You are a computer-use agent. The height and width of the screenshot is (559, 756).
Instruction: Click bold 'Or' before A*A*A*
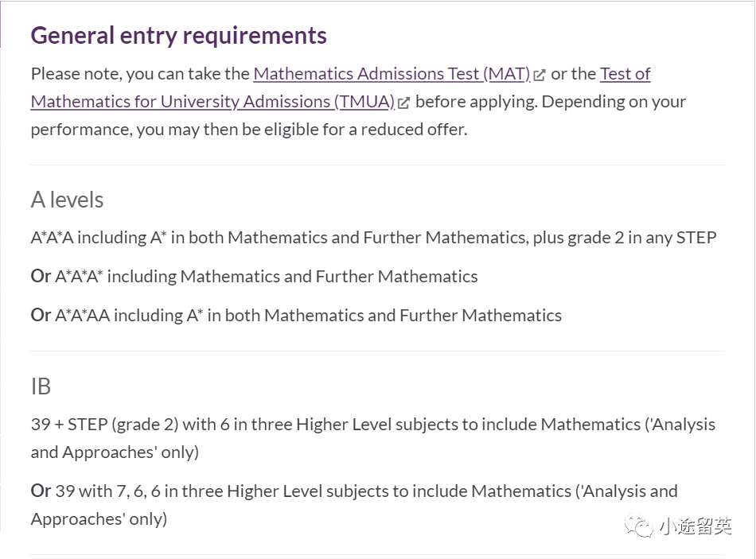click(x=41, y=276)
